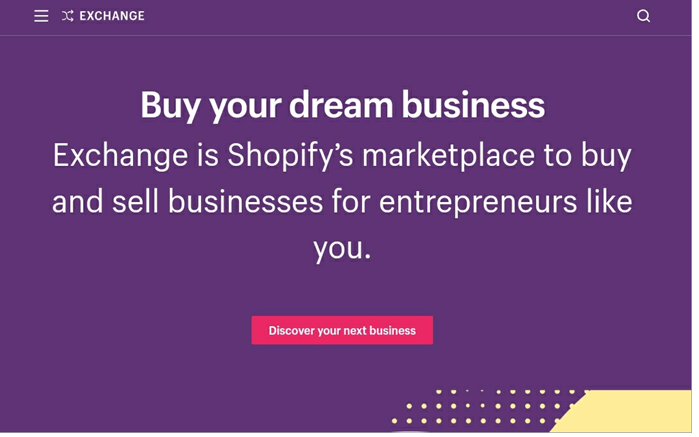Screen dimensions: 699x437
Task: Click the word dream in the headline
Action: (x=341, y=104)
